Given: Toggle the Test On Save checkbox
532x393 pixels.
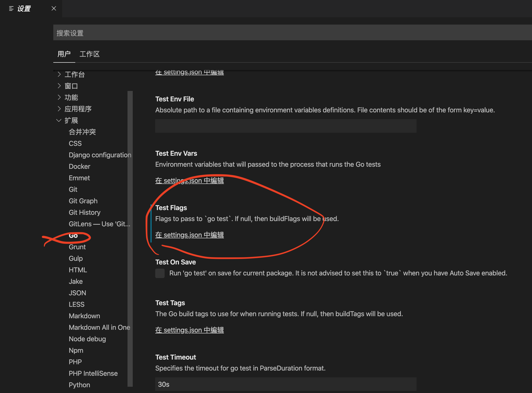Looking at the screenshot, I should pyautogui.click(x=160, y=273).
